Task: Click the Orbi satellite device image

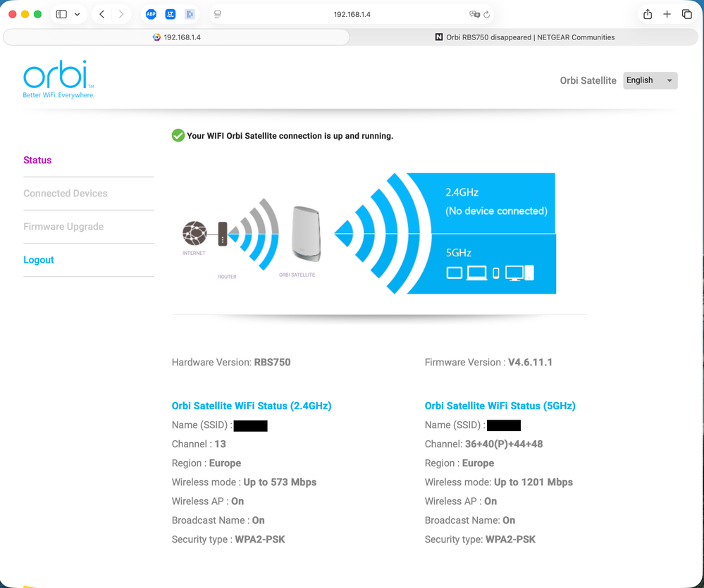Action: pyautogui.click(x=307, y=234)
